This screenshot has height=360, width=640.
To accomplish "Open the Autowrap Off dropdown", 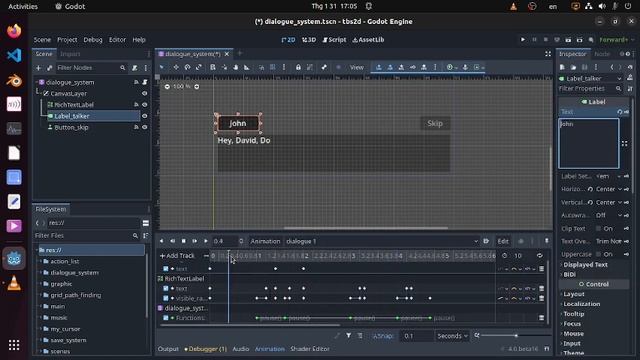I will 609,216.
